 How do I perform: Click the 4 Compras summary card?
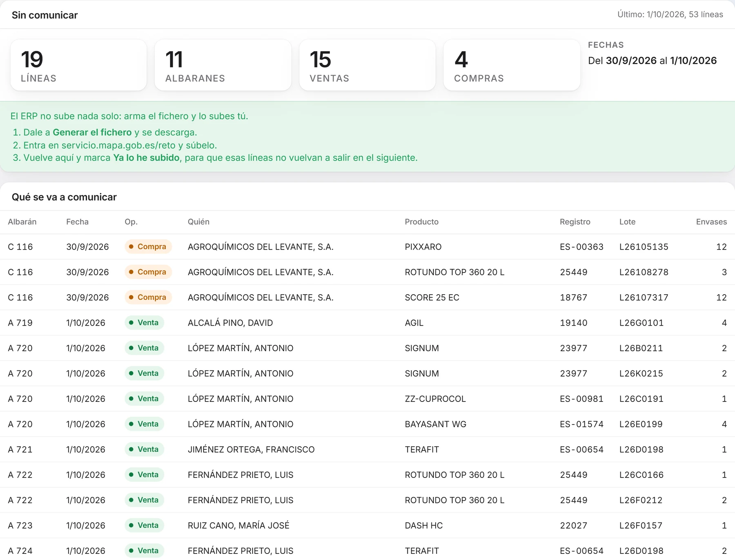pos(512,65)
